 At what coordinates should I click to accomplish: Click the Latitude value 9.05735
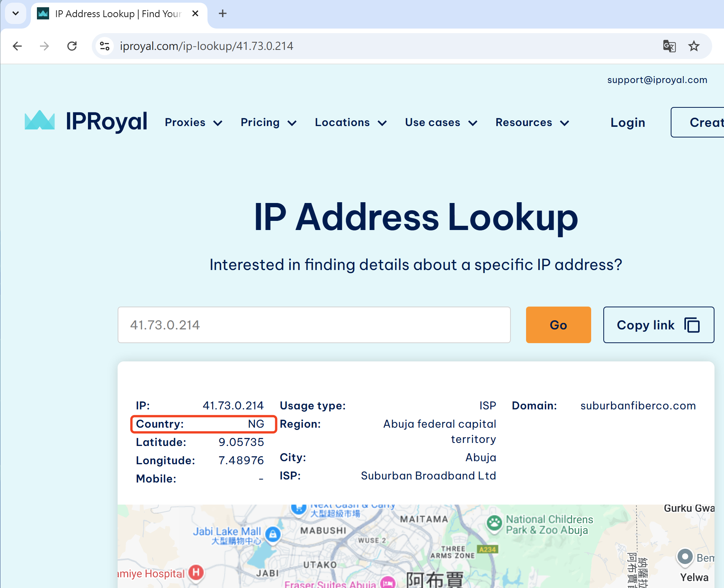(241, 442)
